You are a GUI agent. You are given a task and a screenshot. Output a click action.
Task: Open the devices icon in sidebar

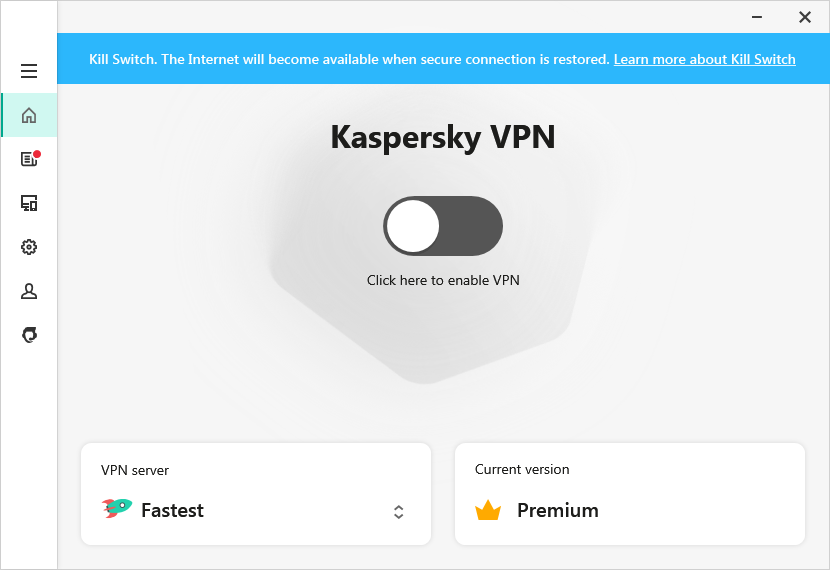29,203
